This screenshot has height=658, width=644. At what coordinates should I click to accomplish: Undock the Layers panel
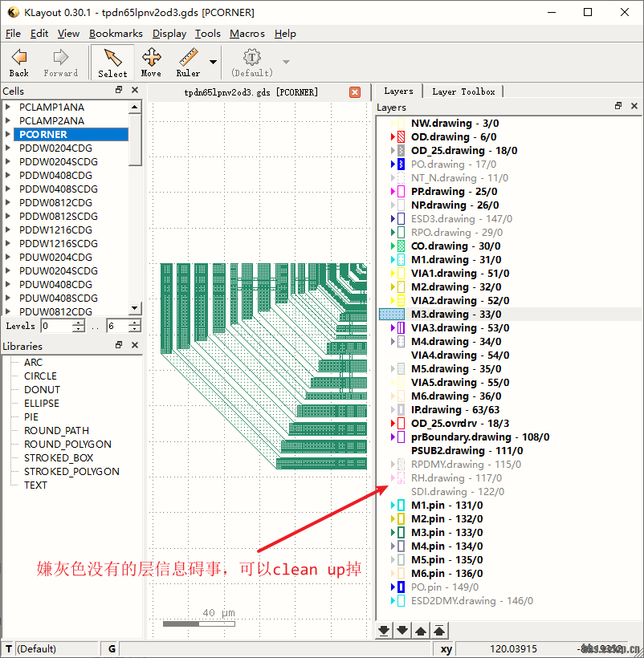pyautogui.click(x=618, y=106)
